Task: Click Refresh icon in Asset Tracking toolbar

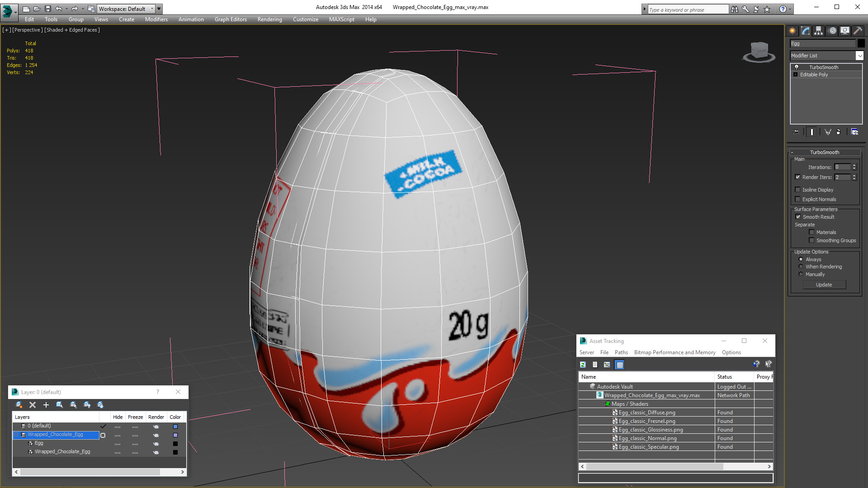Action: click(x=583, y=365)
